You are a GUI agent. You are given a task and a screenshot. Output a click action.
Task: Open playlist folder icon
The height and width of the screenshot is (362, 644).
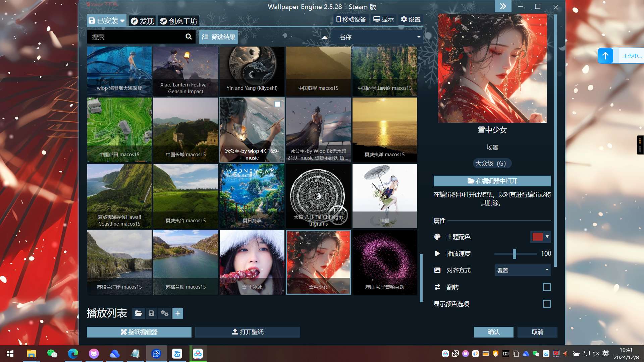tap(138, 313)
